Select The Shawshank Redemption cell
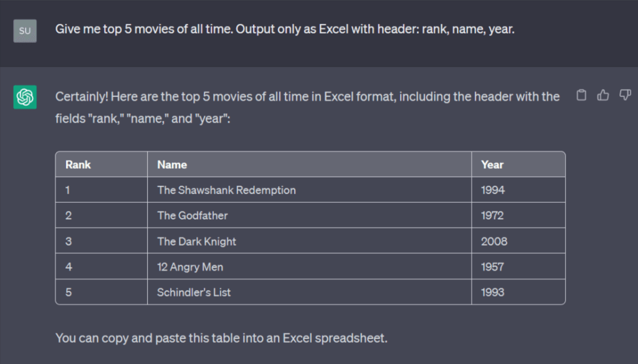 point(226,190)
